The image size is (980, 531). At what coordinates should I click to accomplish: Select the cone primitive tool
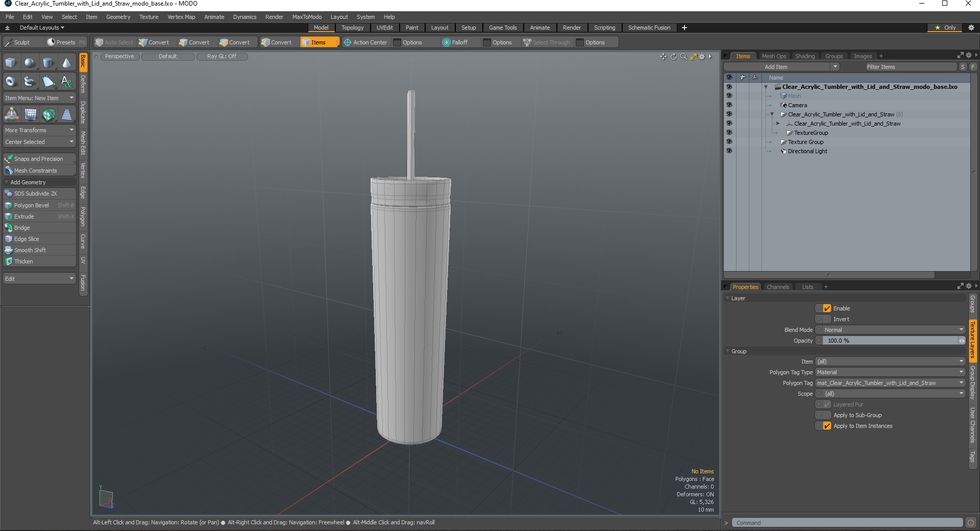66,63
